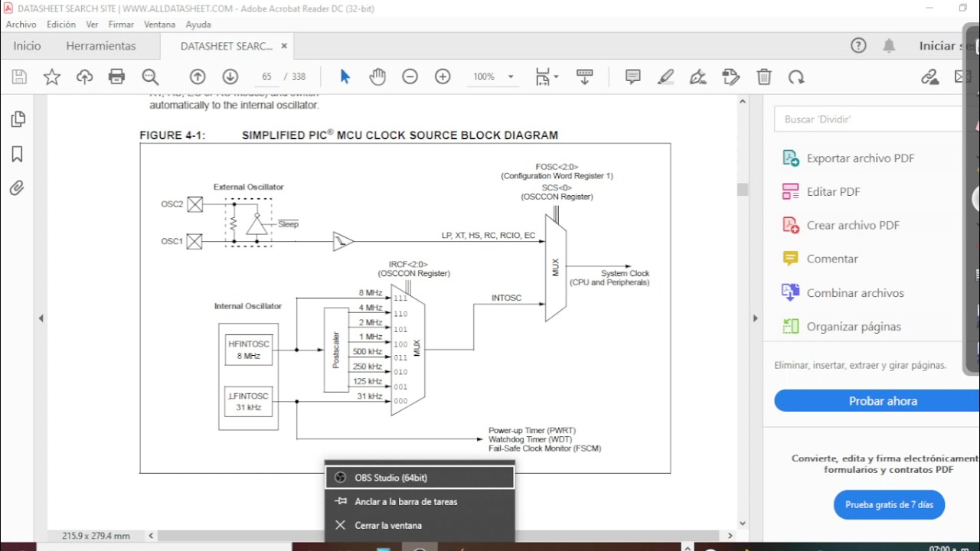Screen dimensions: 980x551
Task: Click the trash delete icon
Action: click(764, 77)
